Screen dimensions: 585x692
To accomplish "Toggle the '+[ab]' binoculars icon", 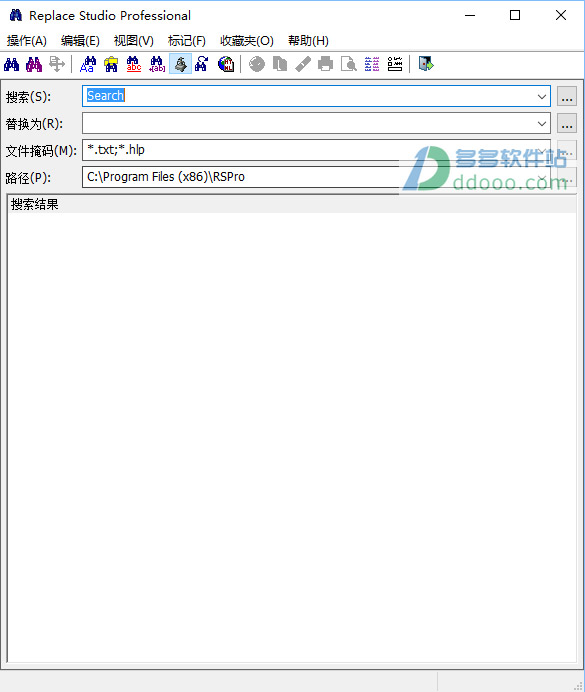I will [x=157, y=64].
